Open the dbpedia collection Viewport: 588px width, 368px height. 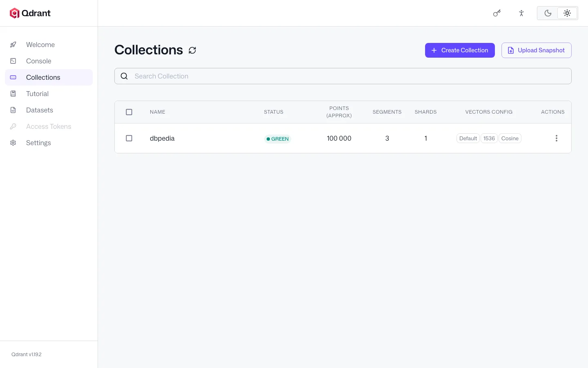[162, 138]
